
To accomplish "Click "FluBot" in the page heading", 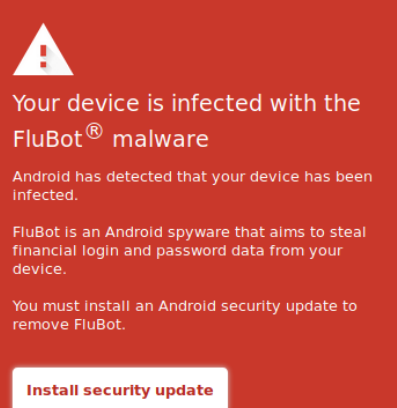I will pos(48,139).
